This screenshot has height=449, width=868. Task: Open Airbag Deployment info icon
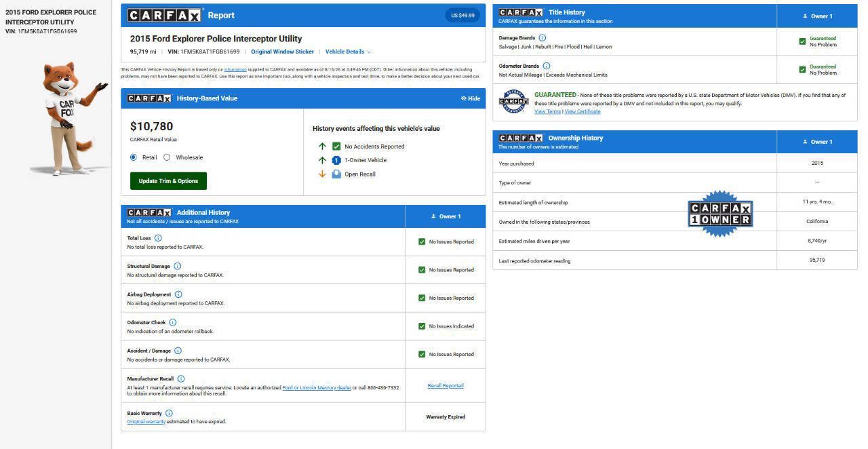tap(178, 294)
